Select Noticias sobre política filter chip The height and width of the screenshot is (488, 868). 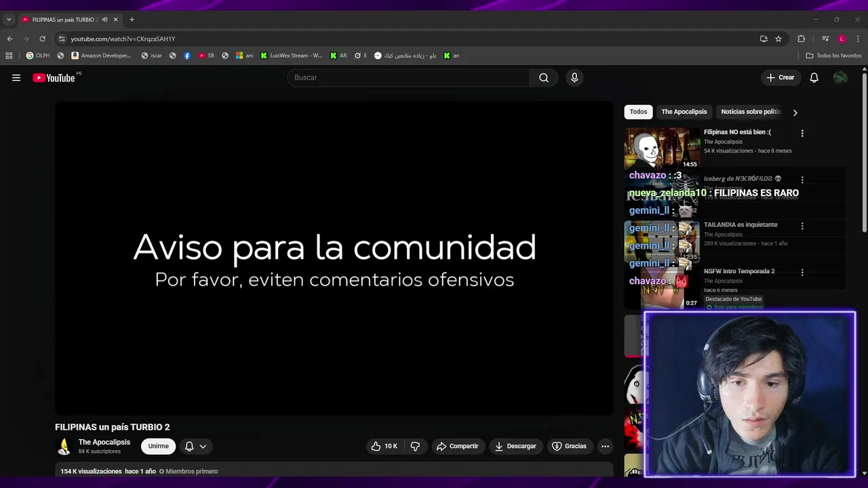point(751,112)
